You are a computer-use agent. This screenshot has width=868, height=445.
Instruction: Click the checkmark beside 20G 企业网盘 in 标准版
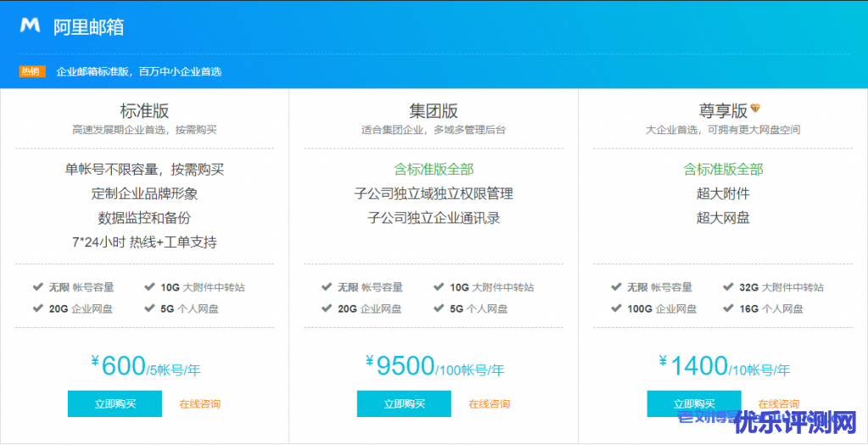37,309
